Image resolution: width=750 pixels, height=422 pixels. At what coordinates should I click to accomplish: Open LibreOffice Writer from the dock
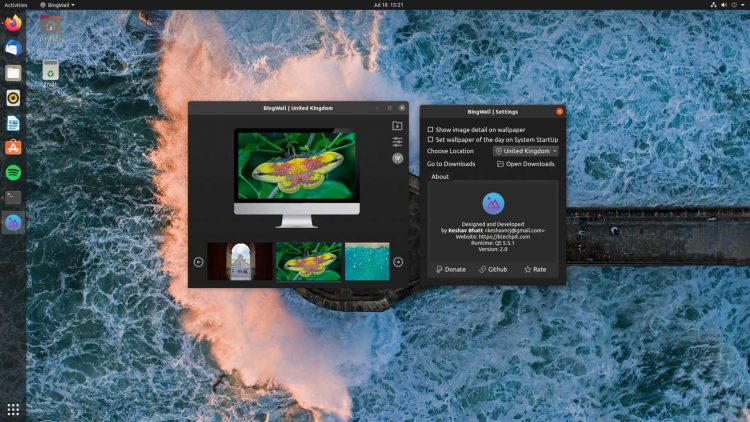(x=13, y=123)
